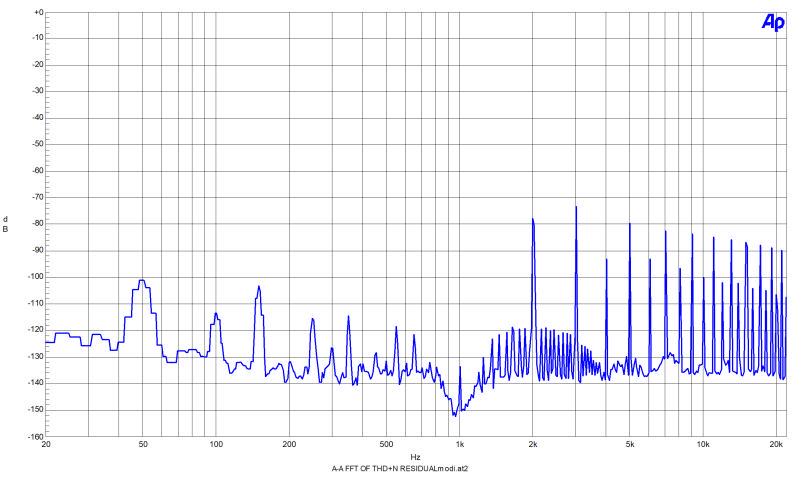The width and height of the screenshot is (800, 477).
Task: Click the "-160" dB axis label
Action: [37, 436]
